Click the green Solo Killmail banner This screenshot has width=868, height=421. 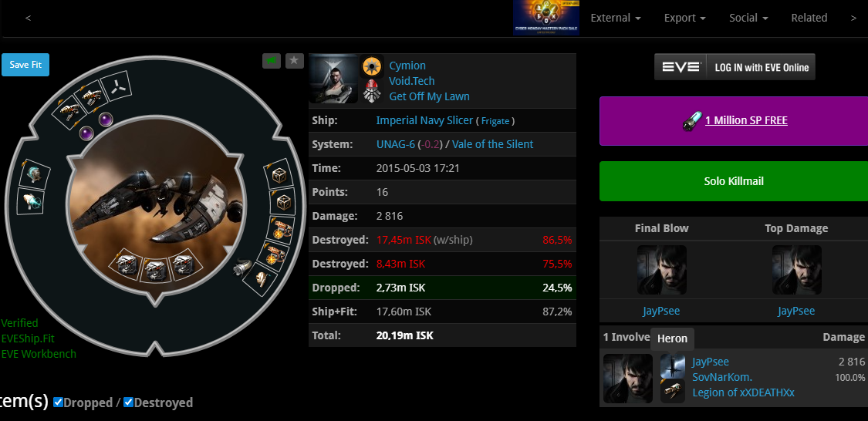(734, 181)
